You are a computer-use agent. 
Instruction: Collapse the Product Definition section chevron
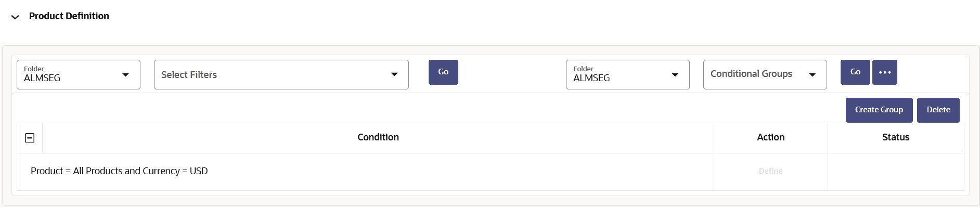[x=15, y=17]
